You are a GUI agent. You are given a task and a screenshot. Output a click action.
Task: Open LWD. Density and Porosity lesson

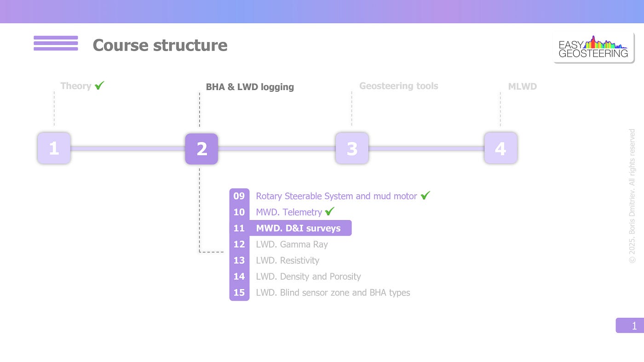click(309, 277)
